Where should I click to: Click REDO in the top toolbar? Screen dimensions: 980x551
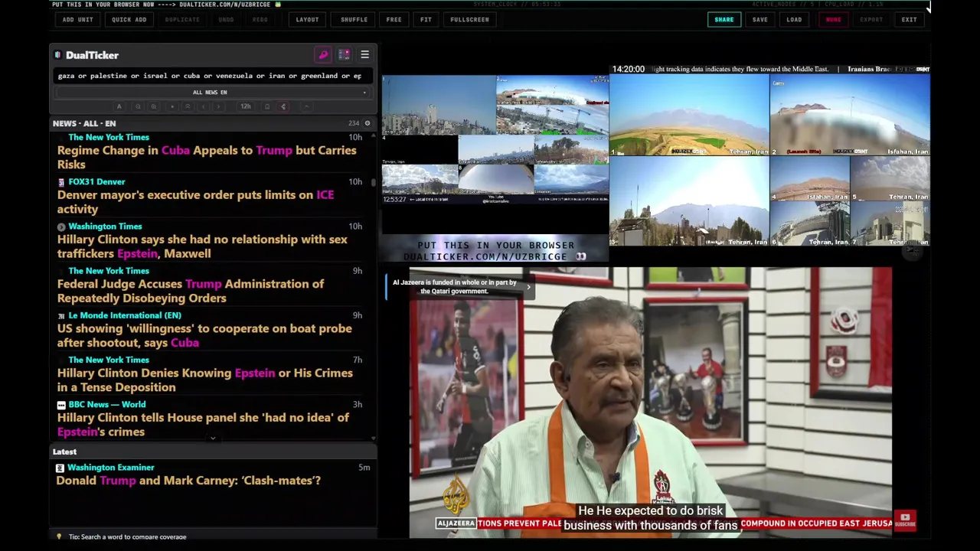tap(260, 19)
